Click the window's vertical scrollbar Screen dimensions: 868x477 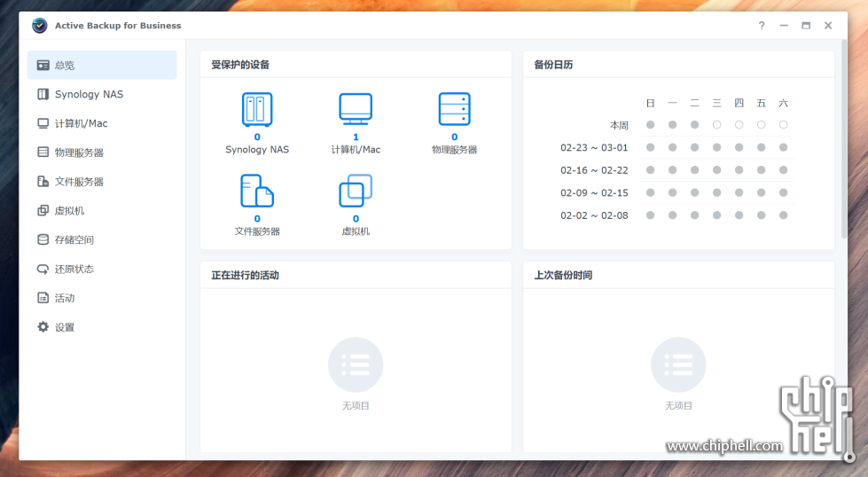[844, 139]
